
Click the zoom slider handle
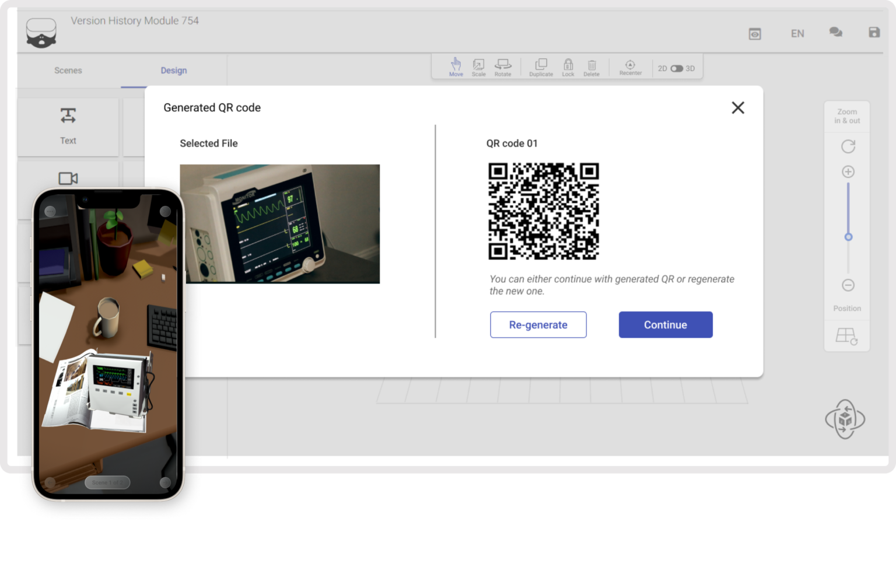(848, 237)
